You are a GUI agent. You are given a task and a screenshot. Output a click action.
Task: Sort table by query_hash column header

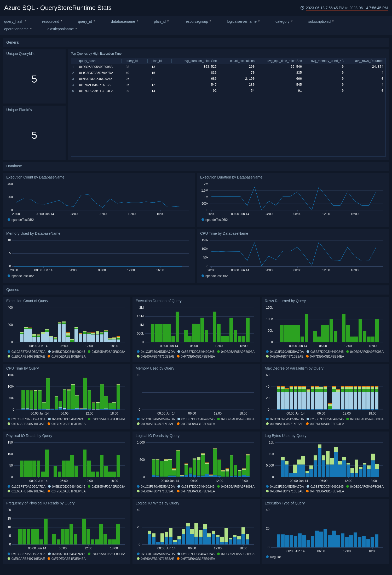[x=87, y=61]
